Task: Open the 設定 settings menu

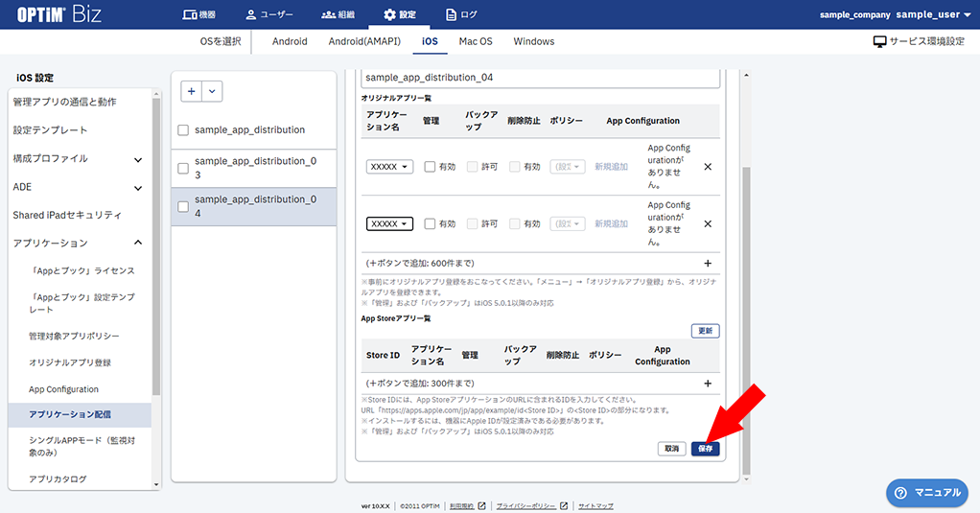Action: (x=399, y=14)
